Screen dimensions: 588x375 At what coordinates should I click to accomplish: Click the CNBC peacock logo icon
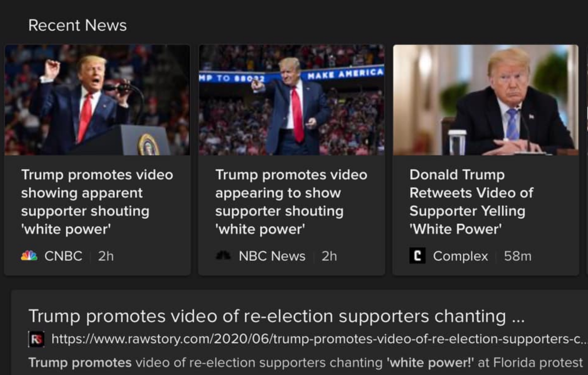(x=29, y=256)
